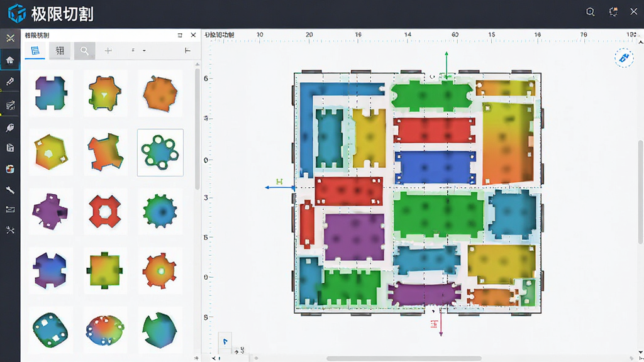Image resolution: width=644 pixels, height=362 pixels.
Task: Collapse panel using the right-edge toolbar icon
Action: (187, 50)
